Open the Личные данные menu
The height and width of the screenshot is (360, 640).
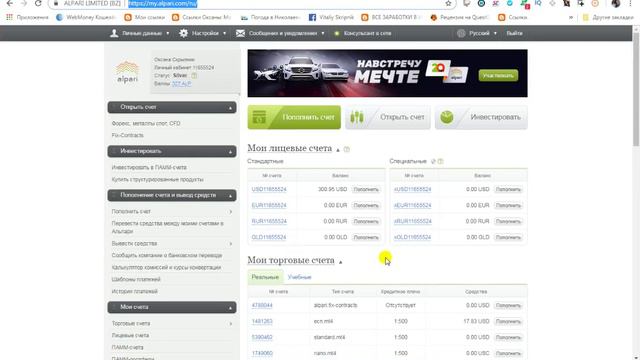tap(140, 33)
